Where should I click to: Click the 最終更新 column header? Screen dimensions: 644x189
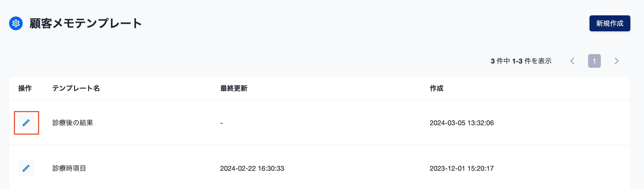(x=234, y=88)
